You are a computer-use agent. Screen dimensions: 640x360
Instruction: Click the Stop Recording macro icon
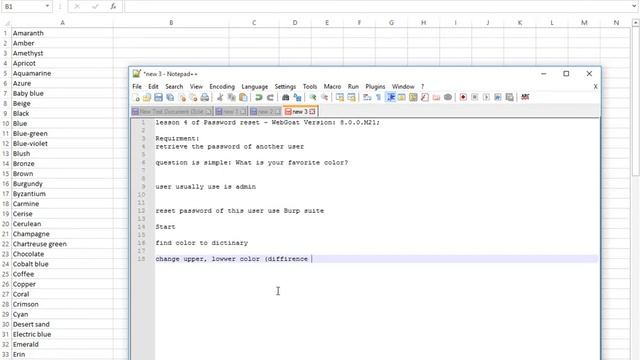point(474,97)
